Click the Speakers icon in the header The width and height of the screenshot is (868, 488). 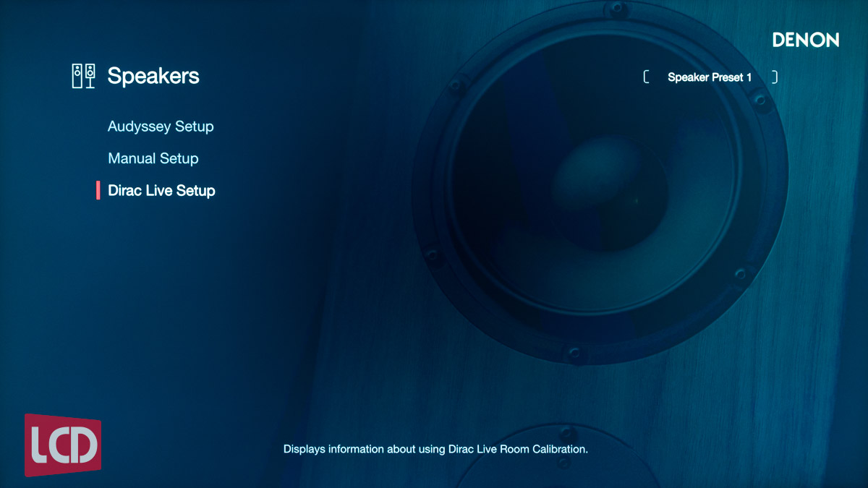click(84, 76)
